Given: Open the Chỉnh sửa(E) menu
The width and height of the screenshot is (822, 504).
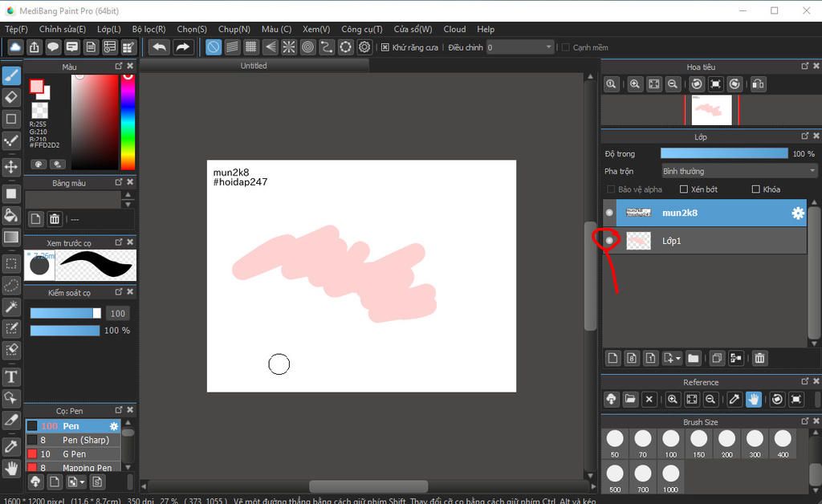Looking at the screenshot, I should (63, 30).
